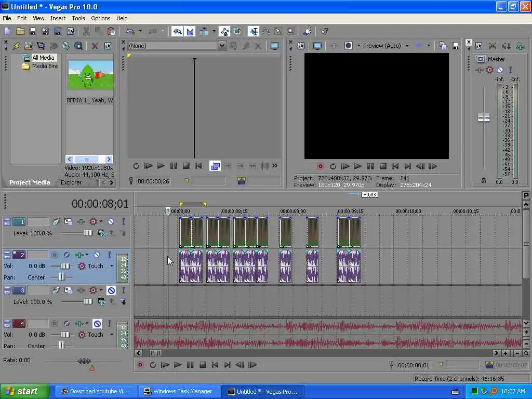The width and height of the screenshot is (532, 399).
Task: Open the split screen view dropdown arrow
Action: tap(358, 46)
